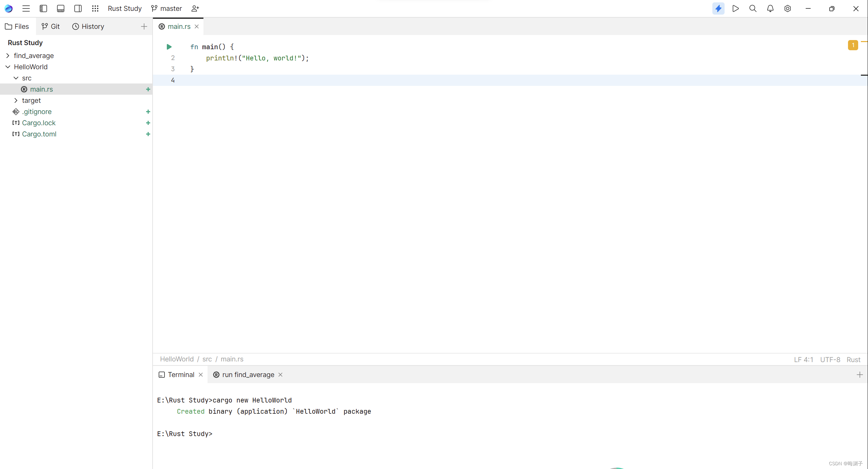Click the git added marker beside Cargo.lock
This screenshot has width=868, height=469.
click(148, 123)
